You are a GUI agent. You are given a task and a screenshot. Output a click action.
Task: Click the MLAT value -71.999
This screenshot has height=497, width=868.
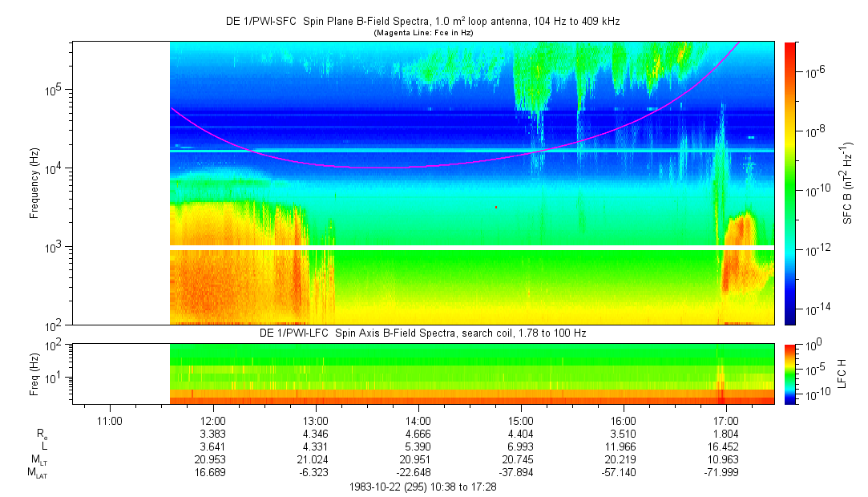pos(725,472)
